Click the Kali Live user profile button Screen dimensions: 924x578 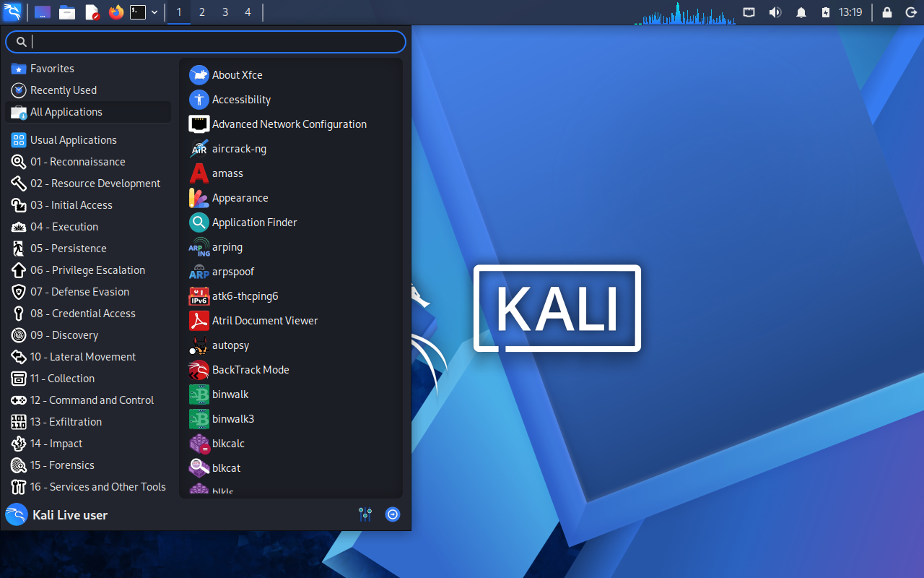pyautogui.click(x=56, y=515)
